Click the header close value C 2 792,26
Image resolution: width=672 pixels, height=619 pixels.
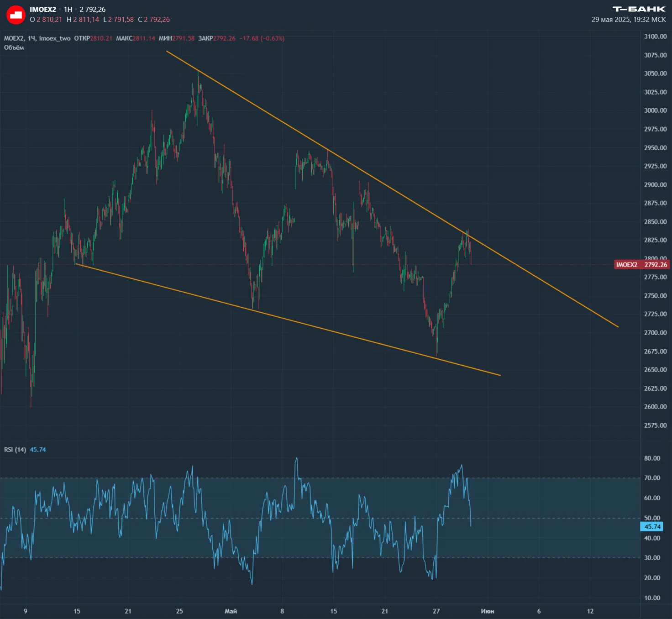[x=154, y=20]
